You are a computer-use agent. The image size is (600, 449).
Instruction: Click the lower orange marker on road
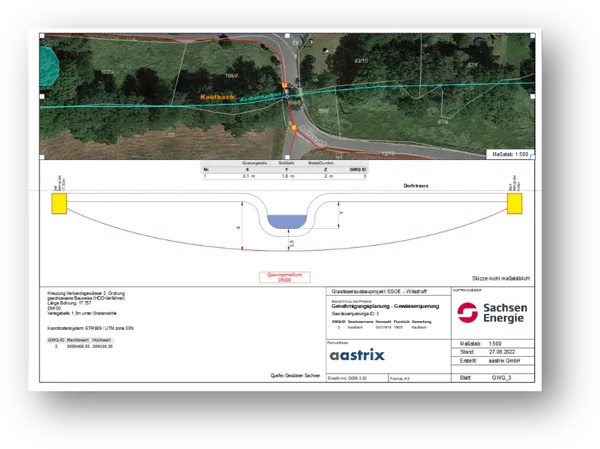coord(293,128)
